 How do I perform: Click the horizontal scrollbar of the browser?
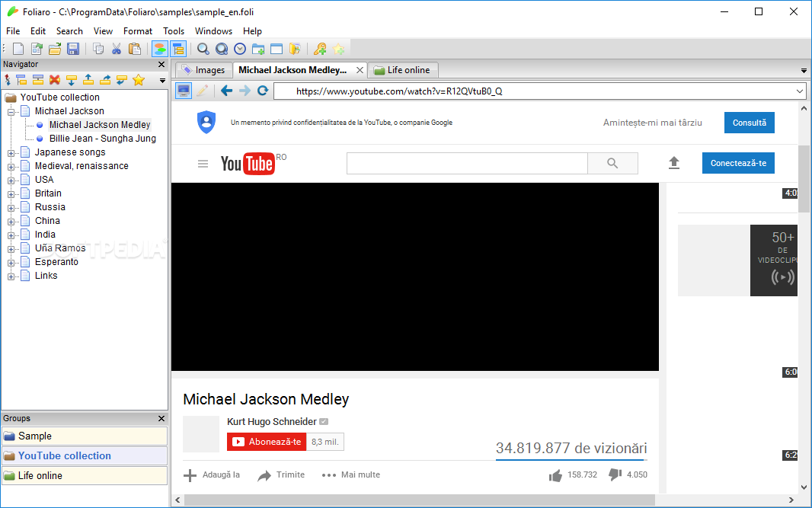point(420,500)
